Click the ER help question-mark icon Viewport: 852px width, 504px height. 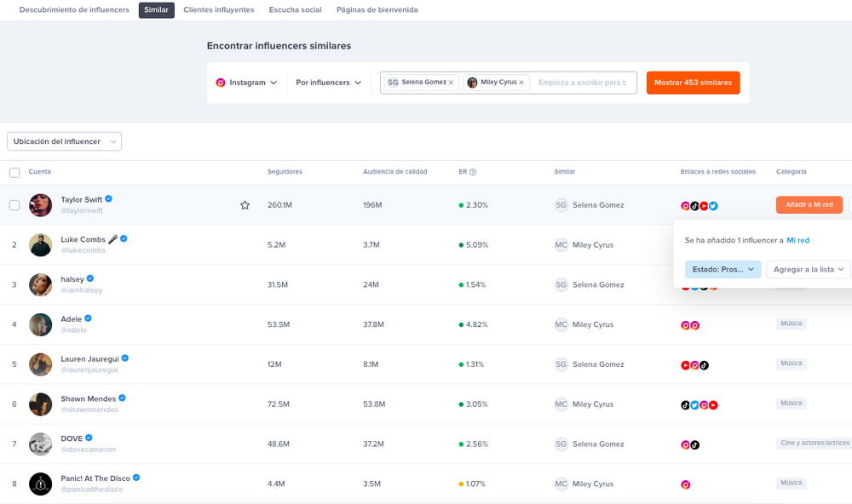473,172
